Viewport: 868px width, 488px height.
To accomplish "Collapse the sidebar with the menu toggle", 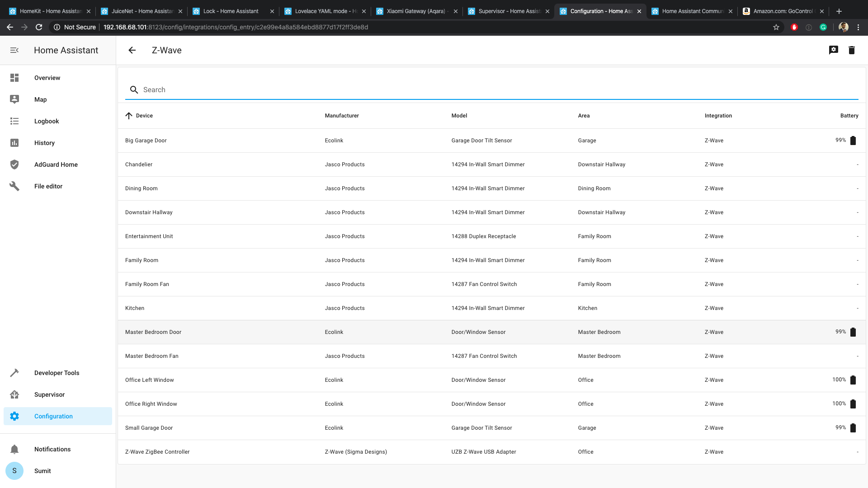I will click(14, 50).
